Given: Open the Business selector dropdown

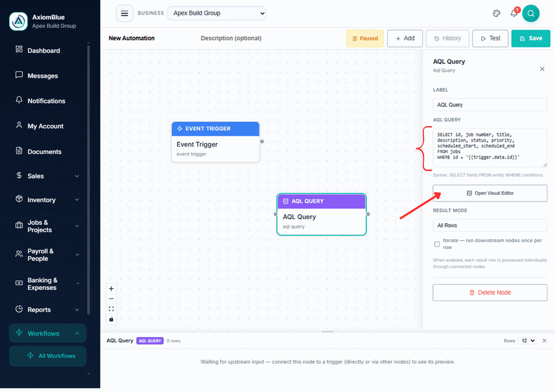Looking at the screenshot, I should click(x=217, y=13).
